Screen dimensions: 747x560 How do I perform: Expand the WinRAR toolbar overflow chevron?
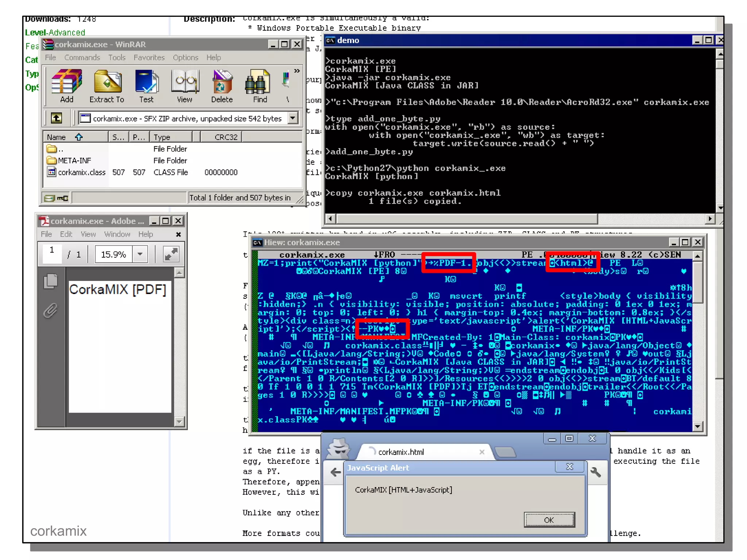click(x=297, y=71)
